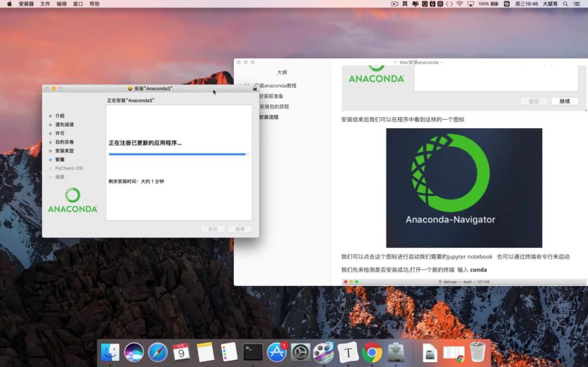Click the 目的宗卷 step in installer sidebar
The width and height of the screenshot is (588, 367).
click(x=64, y=142)
